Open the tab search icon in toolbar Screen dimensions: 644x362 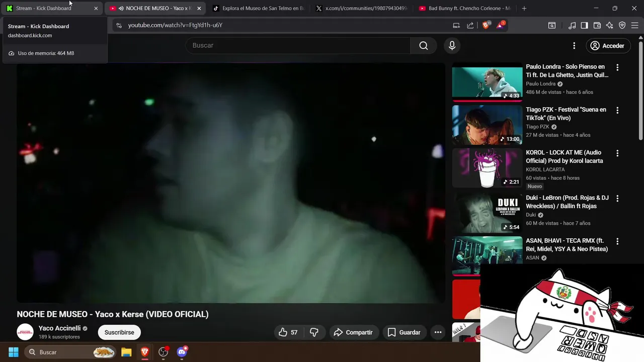pyautogui.click(x=552, y=25)
